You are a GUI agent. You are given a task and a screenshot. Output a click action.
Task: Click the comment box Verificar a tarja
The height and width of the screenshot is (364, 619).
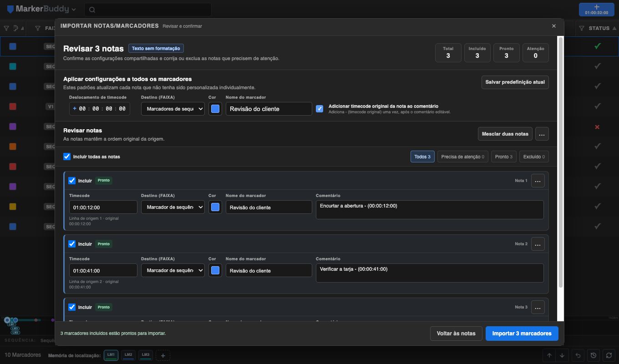point(430,273)
